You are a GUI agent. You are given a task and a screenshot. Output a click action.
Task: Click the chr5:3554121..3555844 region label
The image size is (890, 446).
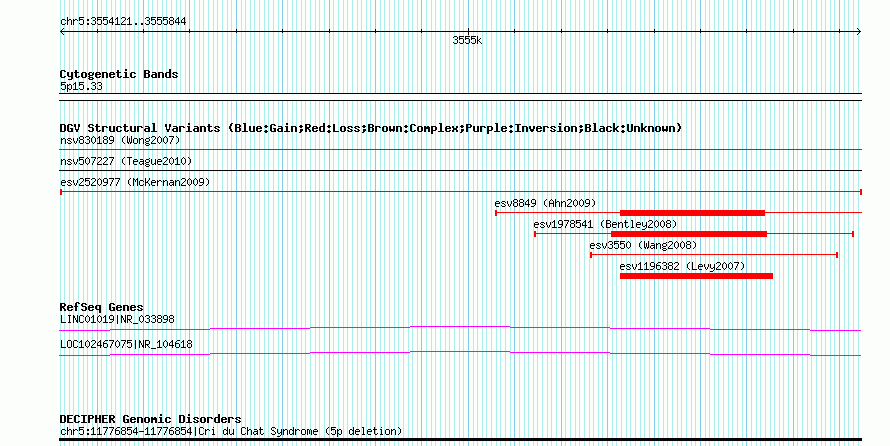[x=123, y=22]
